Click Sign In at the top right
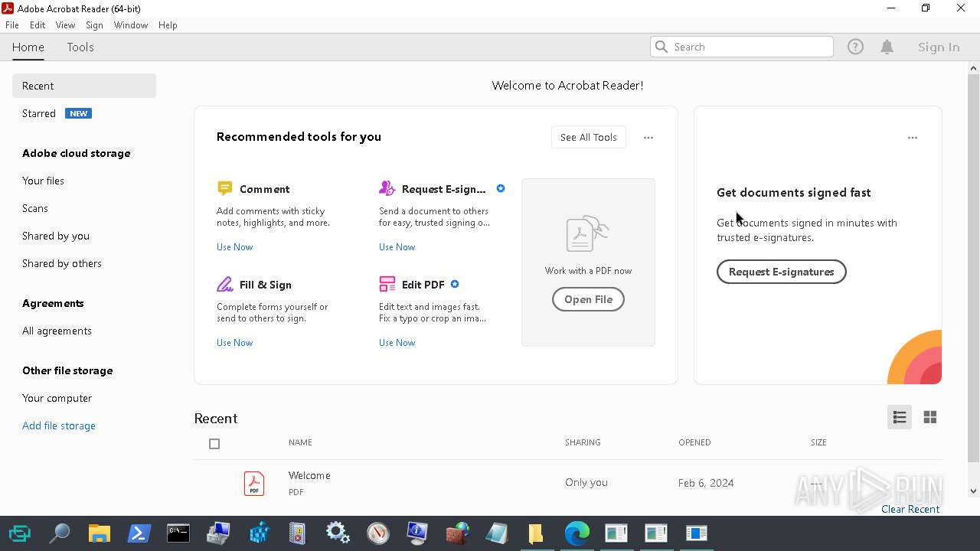 coord(939,47)
